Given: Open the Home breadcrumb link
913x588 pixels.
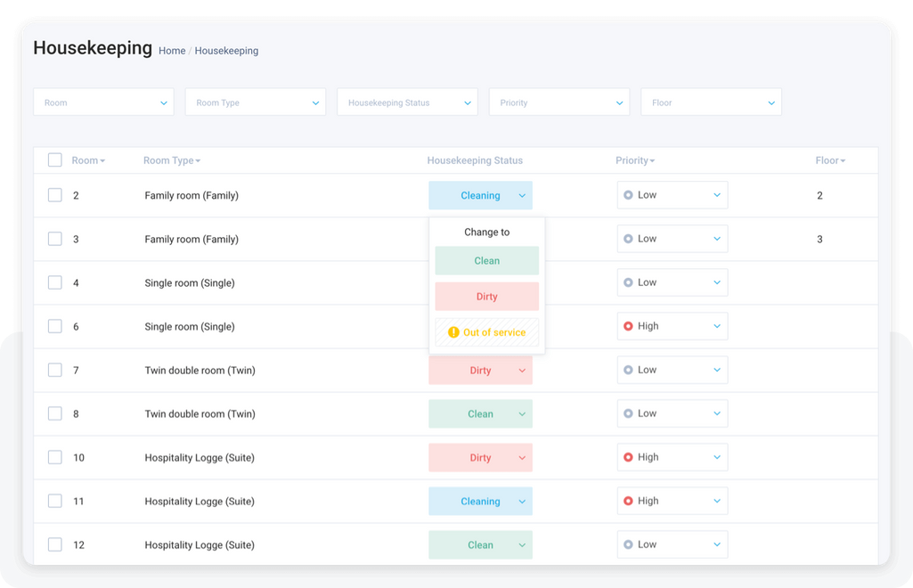Looking at the screenshot, I should click(x=172, y=51).
